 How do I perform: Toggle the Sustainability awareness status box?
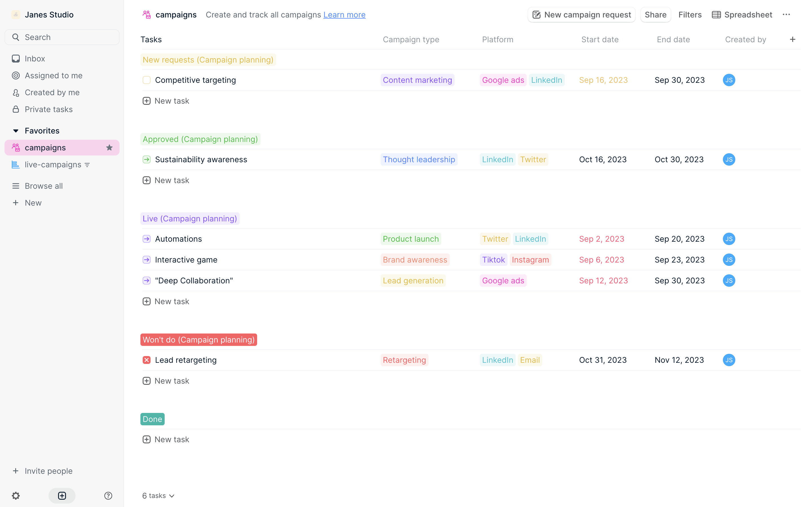[x=147, y=160]
